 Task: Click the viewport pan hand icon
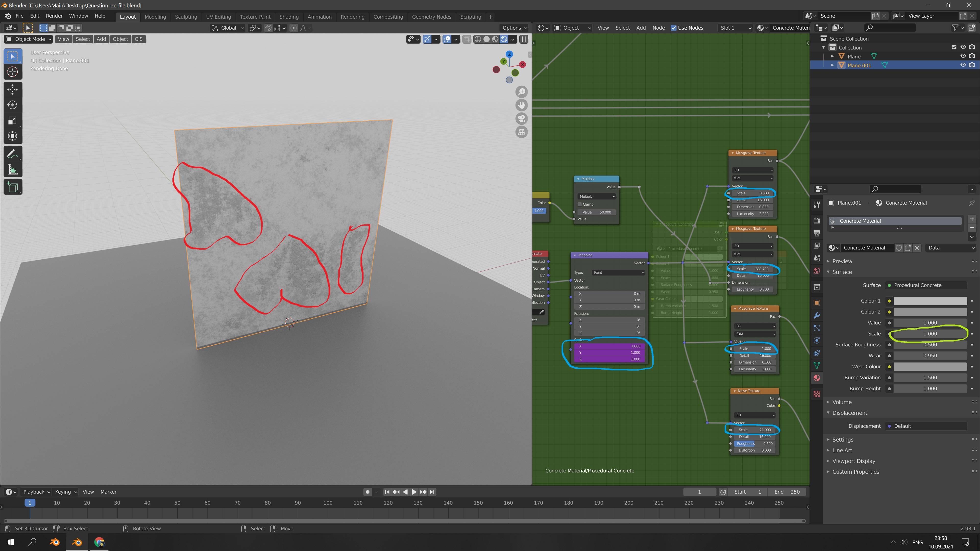click(522, 105)
